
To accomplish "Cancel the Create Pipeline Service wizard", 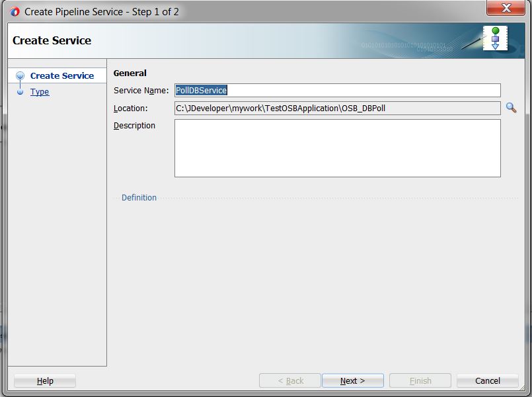I will point(487,380).
